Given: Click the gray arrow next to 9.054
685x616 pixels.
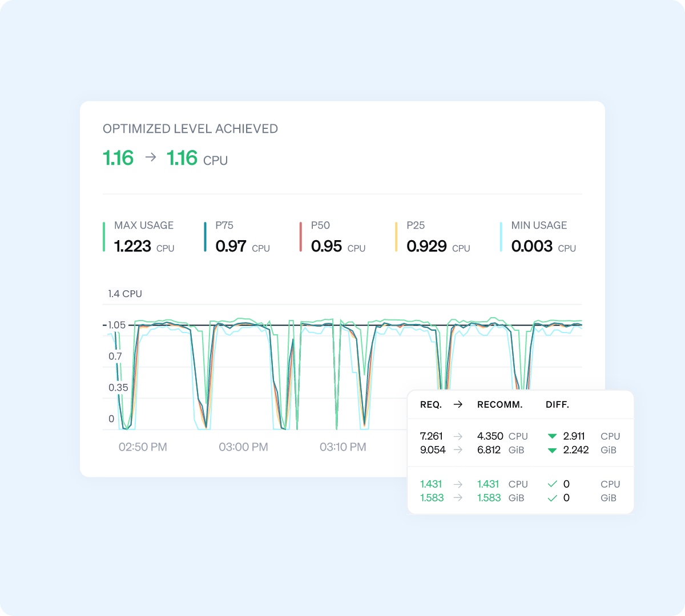Looking at the screenshot, I should click(x=458, y=450).
